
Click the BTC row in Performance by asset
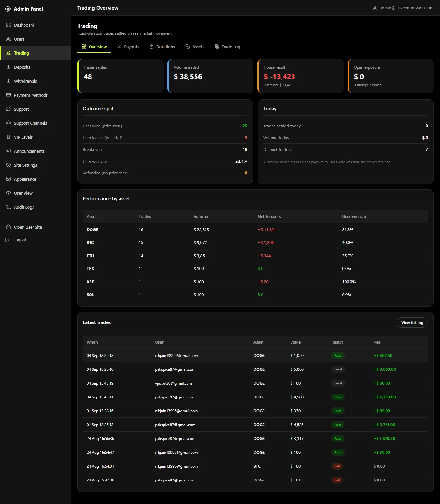click(255, 243)
